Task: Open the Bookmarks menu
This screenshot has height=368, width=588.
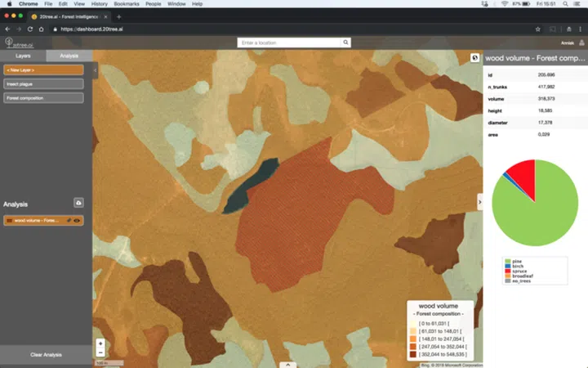Action: pos(127,4)
